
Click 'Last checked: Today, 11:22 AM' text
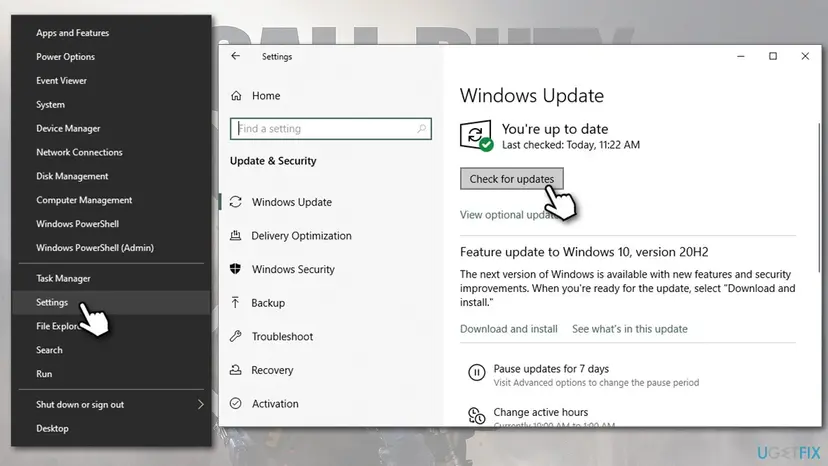click(571, 145)
